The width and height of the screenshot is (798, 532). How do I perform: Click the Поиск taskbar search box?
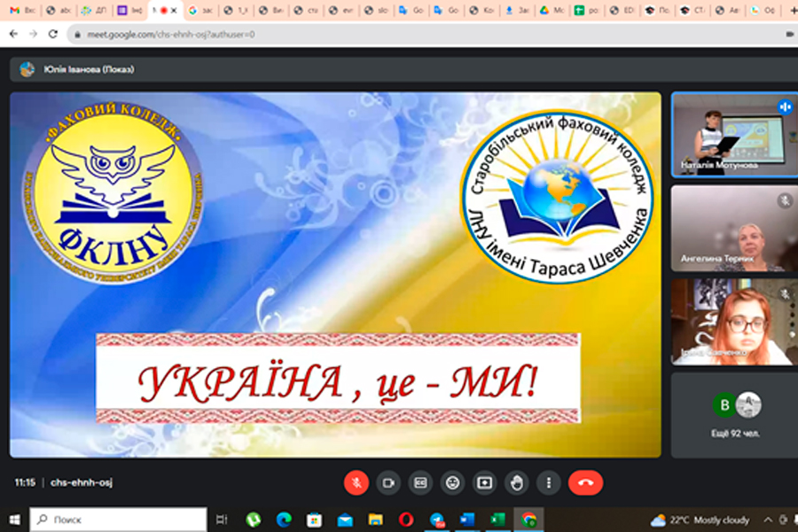click(x=119, y=520)
